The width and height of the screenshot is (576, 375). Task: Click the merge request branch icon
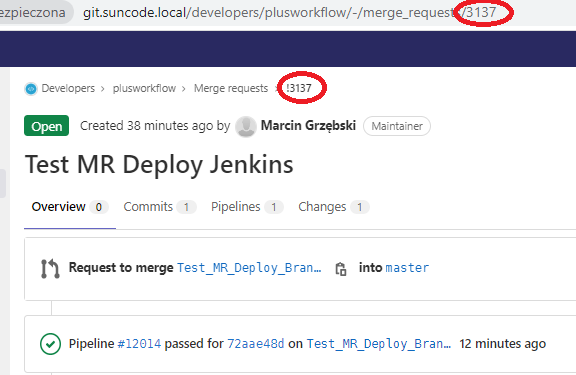click(x=50, y=268)
